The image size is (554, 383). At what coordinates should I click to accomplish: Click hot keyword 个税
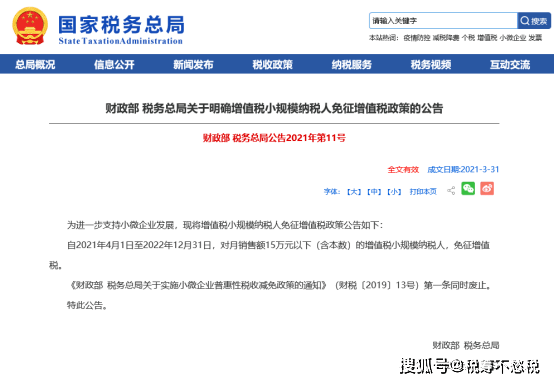(468, 38)
